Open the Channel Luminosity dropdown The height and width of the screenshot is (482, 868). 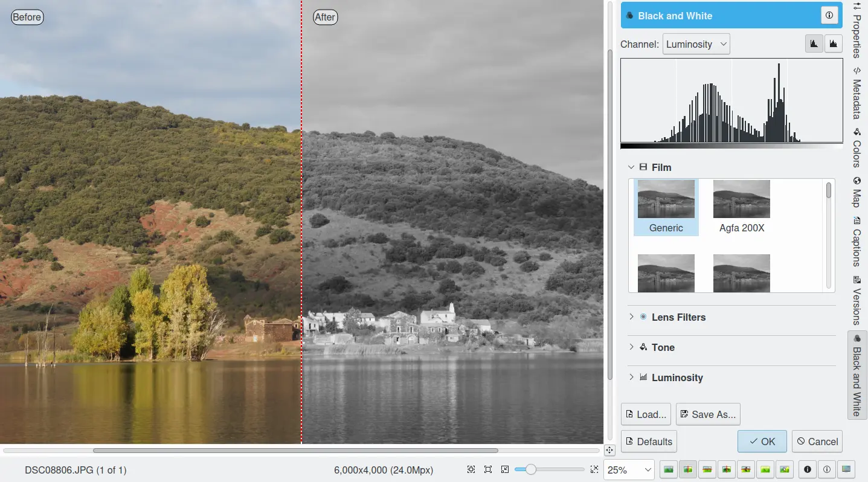tap(696, 44)
